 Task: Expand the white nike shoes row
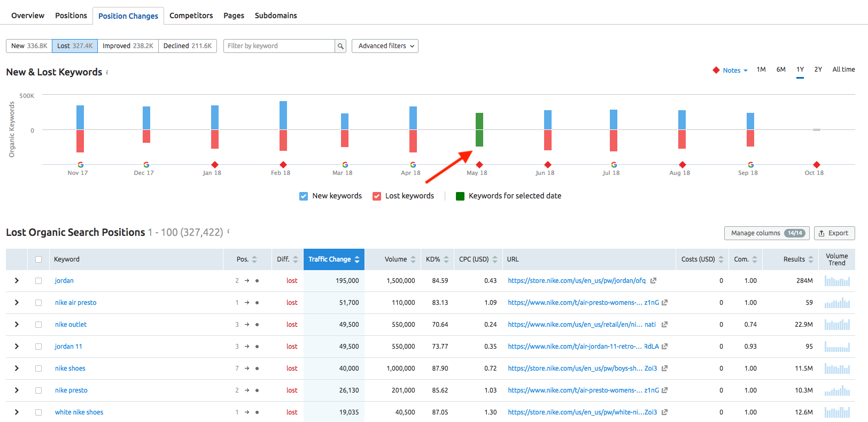[x=17, y=412]
